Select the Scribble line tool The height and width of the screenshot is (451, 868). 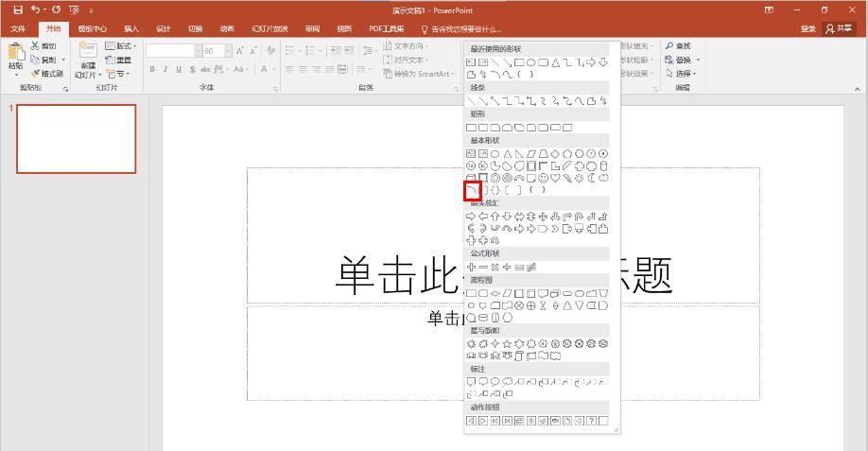tap(603, 101)
